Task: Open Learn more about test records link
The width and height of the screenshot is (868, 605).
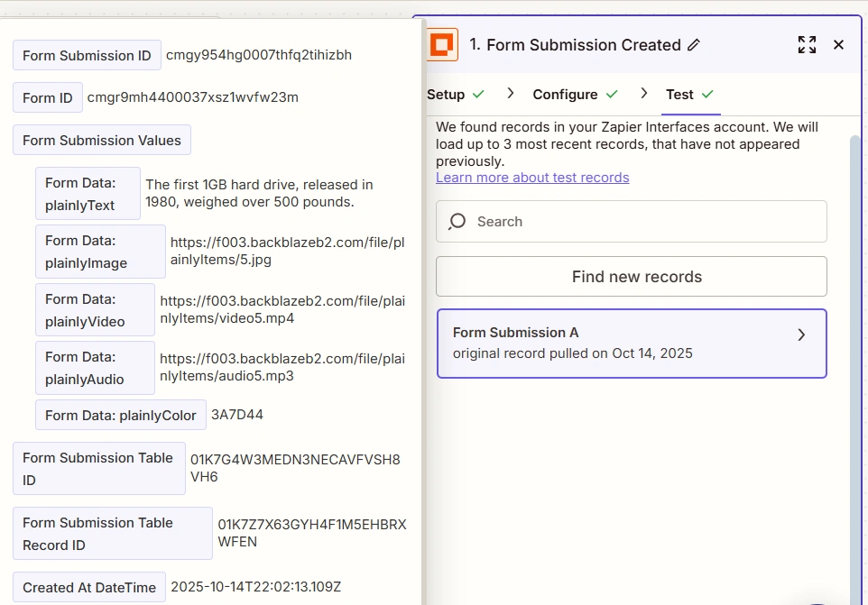Action: [532, 178]
